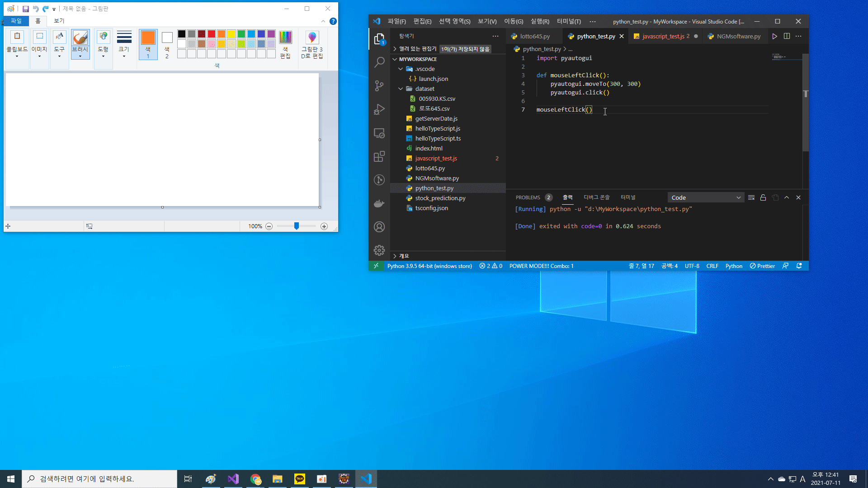This screenshot has width=868, height=488.
Task: Toggle Prettier in the status bar
Action: pos(762,266)
